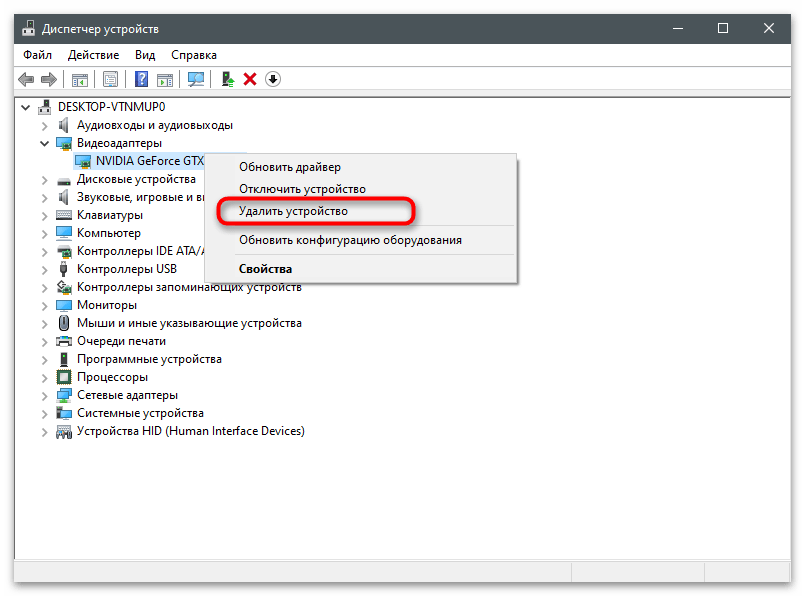Screen dimensions: 805x596
Task: Open the Справка menu
Action: (194, 55)
